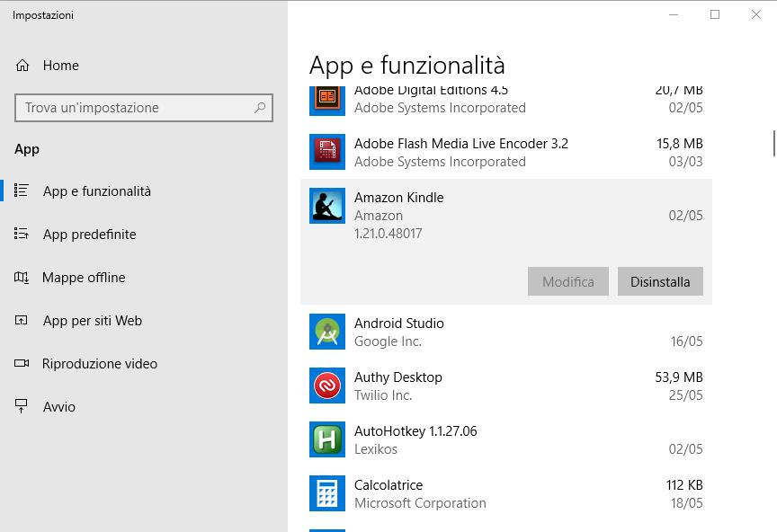777x532 pixels.
Task: Click the AutoHotkey green H icon
Action: point(327,439)
